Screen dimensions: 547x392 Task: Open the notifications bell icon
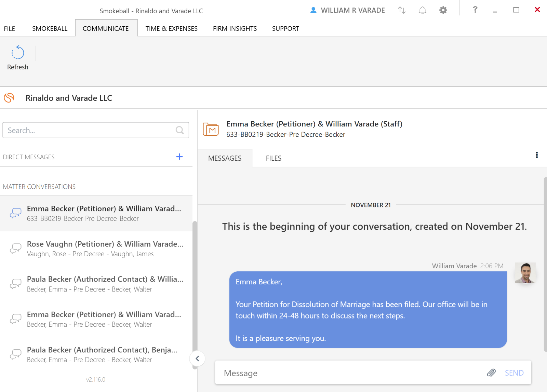423,10
